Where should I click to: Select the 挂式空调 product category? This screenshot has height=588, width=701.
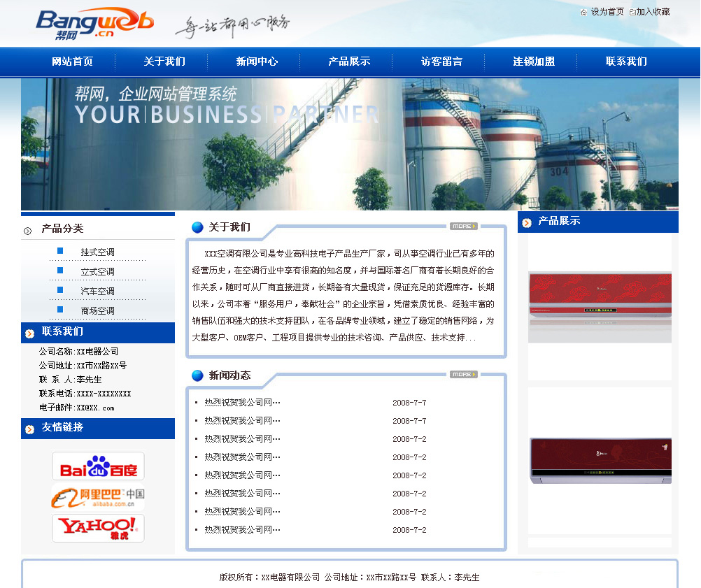pos(97,252)
